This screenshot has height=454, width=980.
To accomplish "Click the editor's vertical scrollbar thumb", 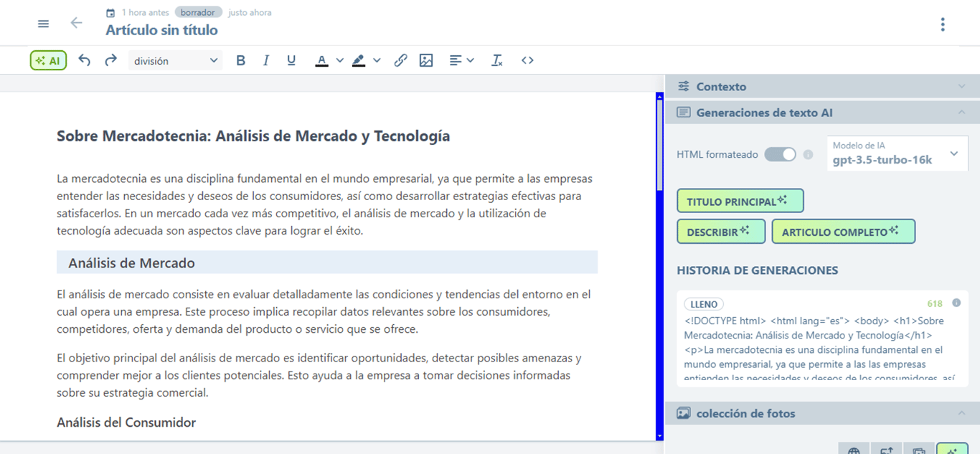I will (x=659, y=146).
